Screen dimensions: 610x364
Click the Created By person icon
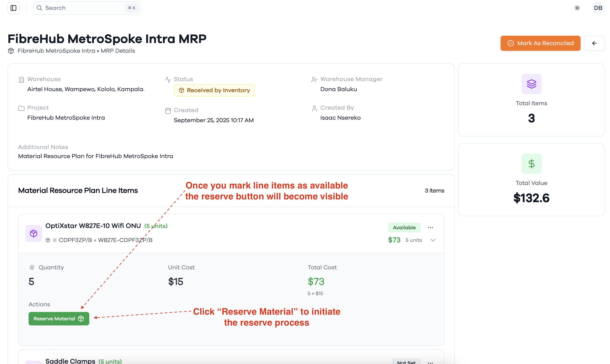[314, 108]
